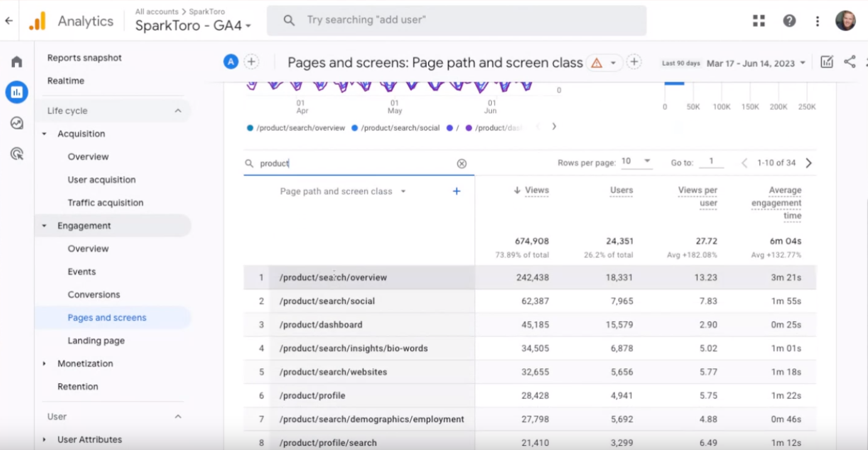Open the Advertising icon in left rail

(17, 154)
